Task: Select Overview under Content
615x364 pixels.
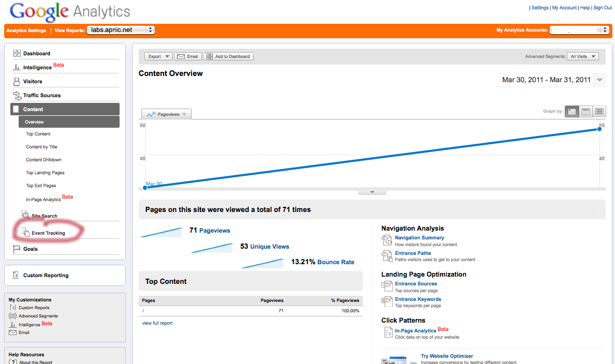Action: [x=69, y=122]
